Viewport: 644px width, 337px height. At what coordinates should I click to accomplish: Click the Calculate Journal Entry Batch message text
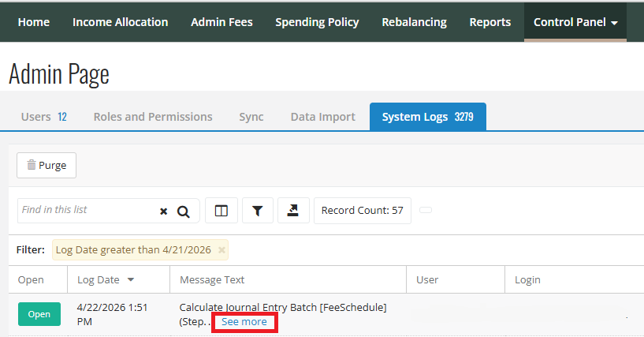[283, 308]
